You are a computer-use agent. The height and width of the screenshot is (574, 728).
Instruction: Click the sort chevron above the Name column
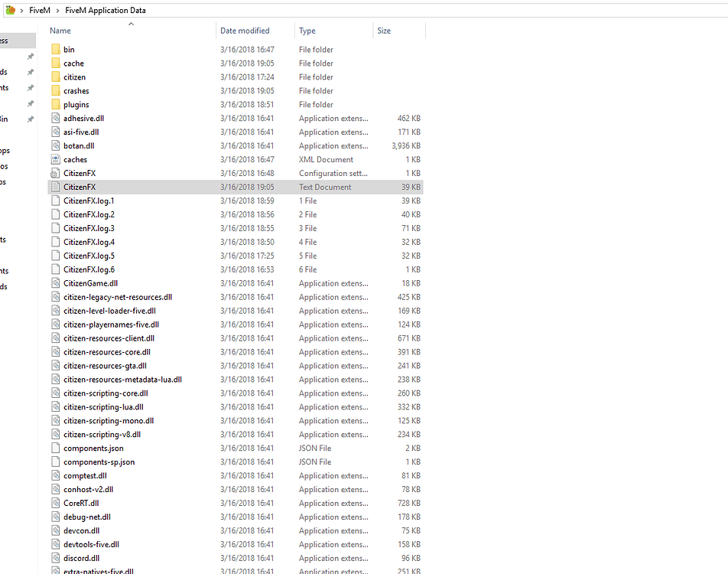point(130,23)
